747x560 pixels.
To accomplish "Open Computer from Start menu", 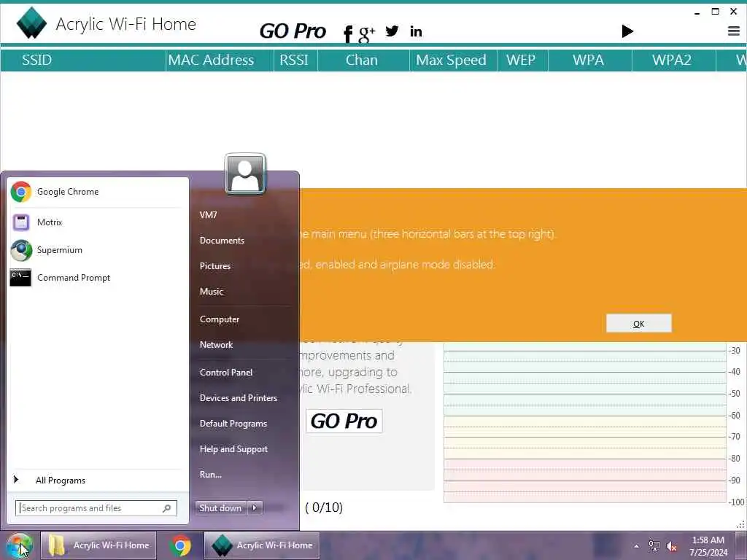I will click(x=220, y=319).
